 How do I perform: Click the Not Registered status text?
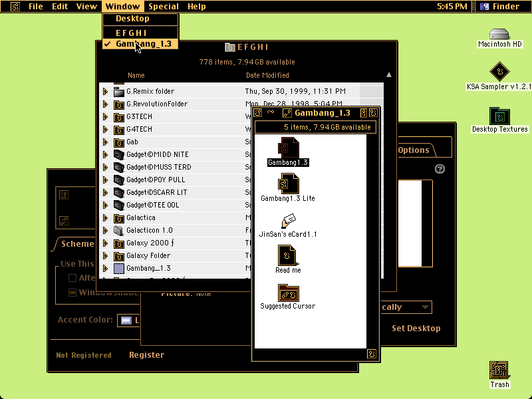click(84, 355)
